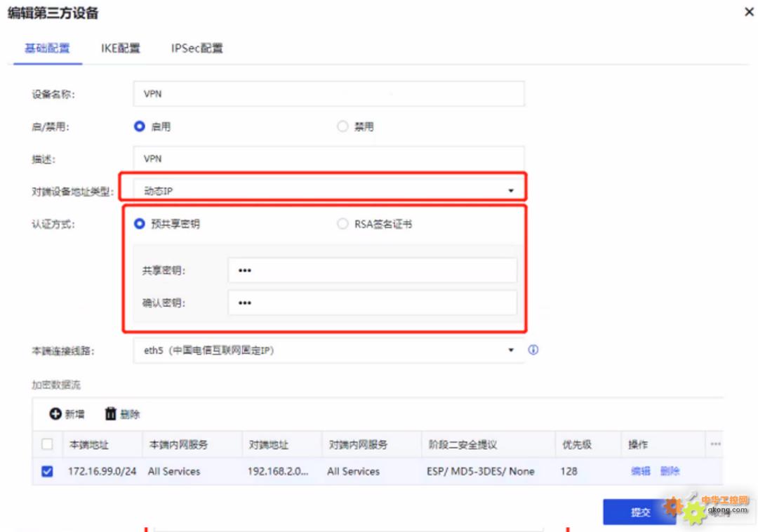The width and height of the screenshot is (758, 532).
Task: Switch to the IPSec配置 tab
Action: pos(197,48)
